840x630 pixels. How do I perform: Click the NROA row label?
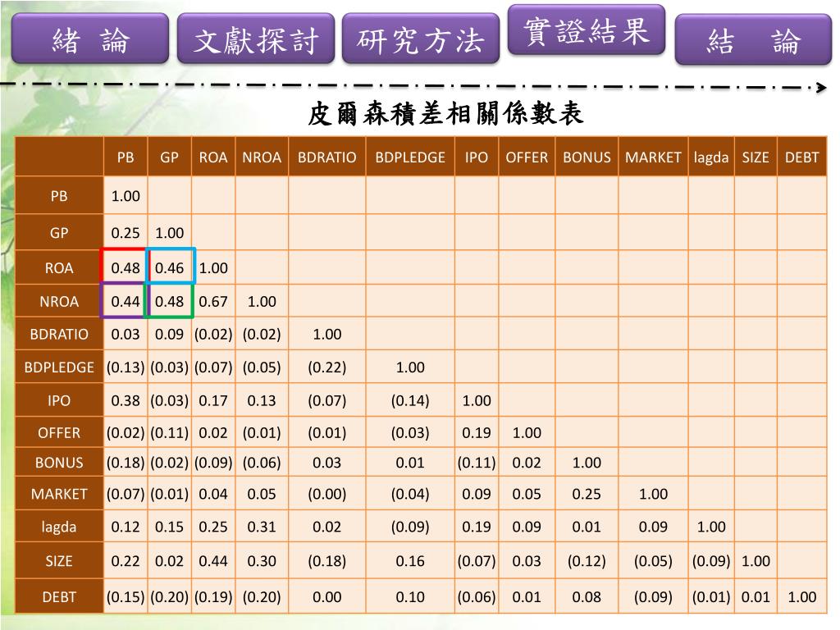59,301
